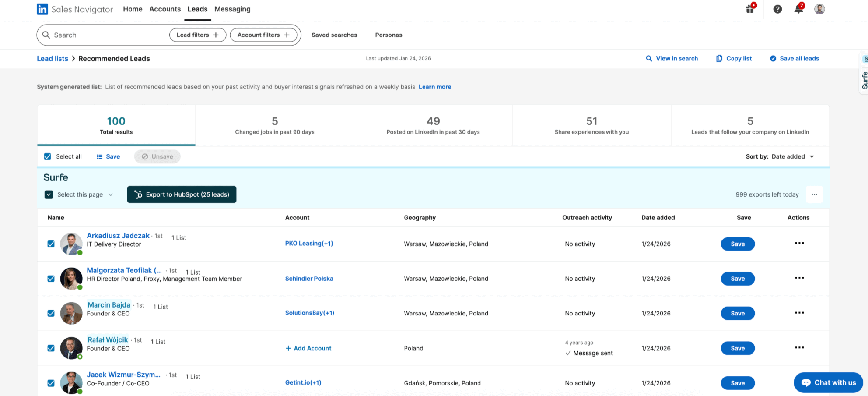Uncheck the Select all checkbox

point(47,156)
